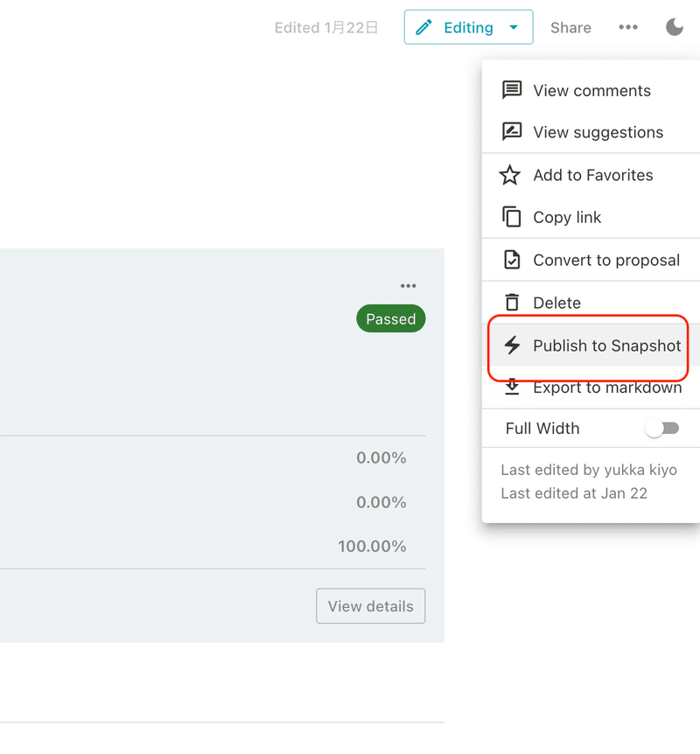The width and height of the screenshot is (700, 754).
Task: Open the Editing mode dropdown arrow
Action: (x=514, y=27)
